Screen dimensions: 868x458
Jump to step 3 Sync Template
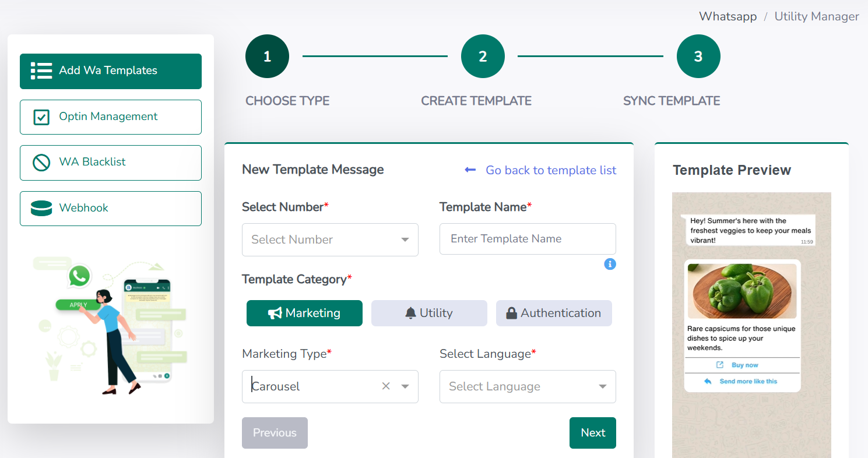[698, 57]
